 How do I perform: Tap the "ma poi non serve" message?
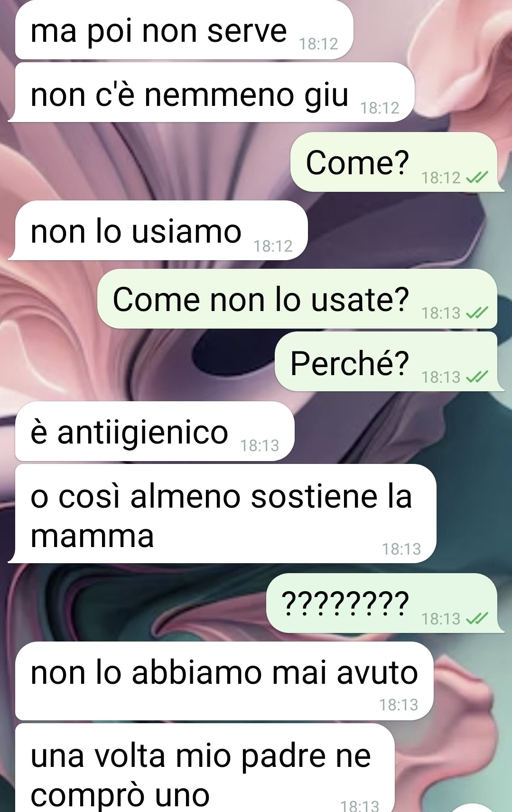(184, 30)
